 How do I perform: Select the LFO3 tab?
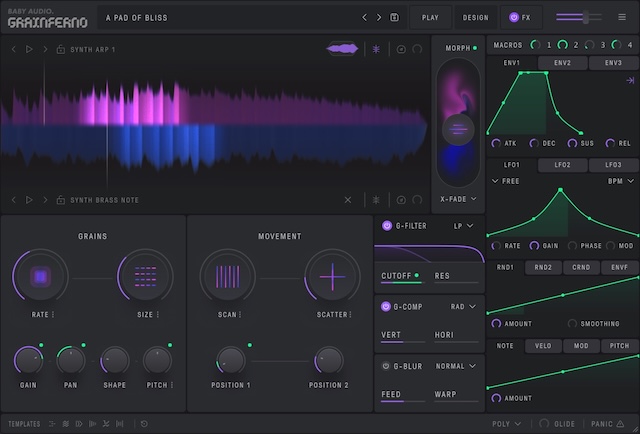pyautogui.click(x=612, y=165)
